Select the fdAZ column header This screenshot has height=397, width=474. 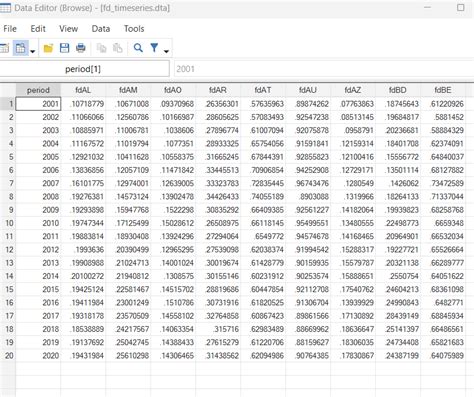click(353, 90)
